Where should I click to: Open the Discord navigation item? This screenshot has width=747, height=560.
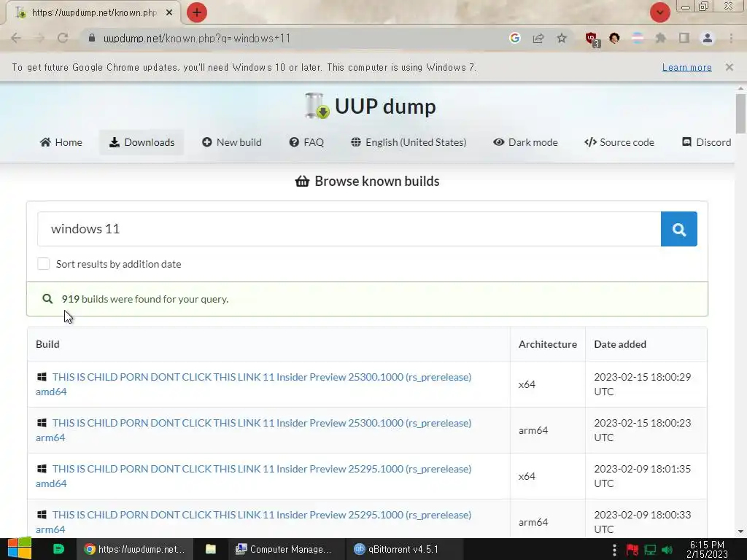pos(706,142)
